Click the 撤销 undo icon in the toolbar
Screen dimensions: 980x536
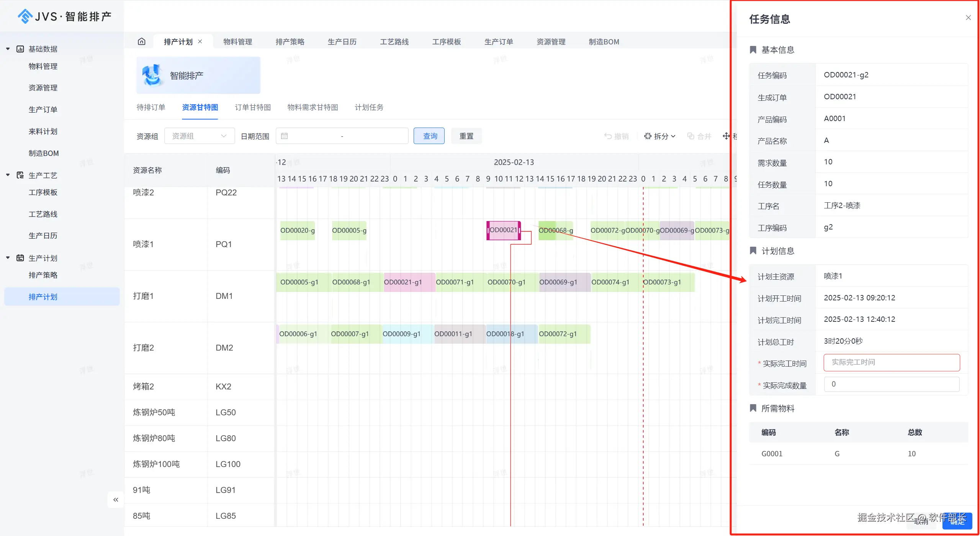coord(607,136)
